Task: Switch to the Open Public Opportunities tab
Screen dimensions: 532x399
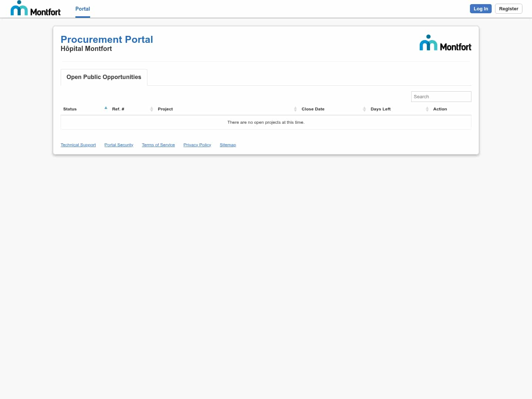Action: coord(104,77)
